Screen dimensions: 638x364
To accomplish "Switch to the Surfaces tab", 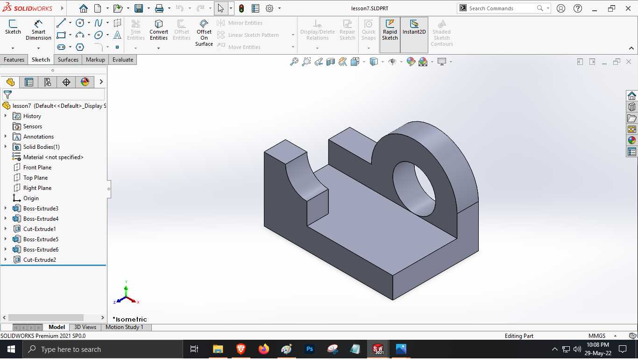I will tap(68, 60).
